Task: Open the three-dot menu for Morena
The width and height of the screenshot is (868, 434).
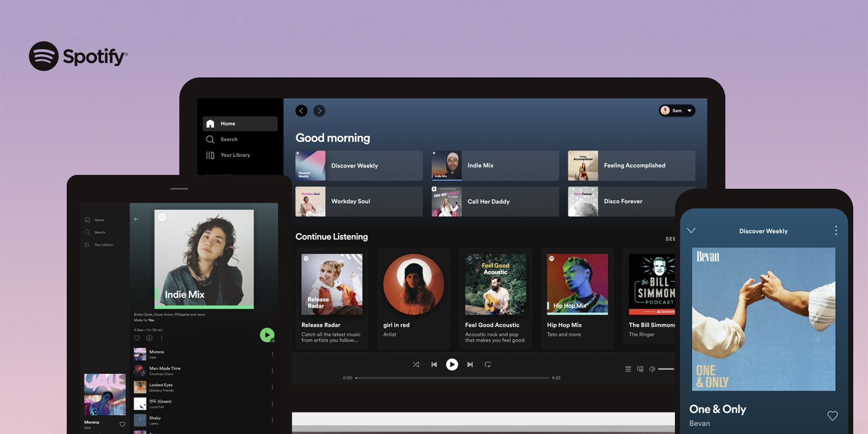Action: click(273, 354)
